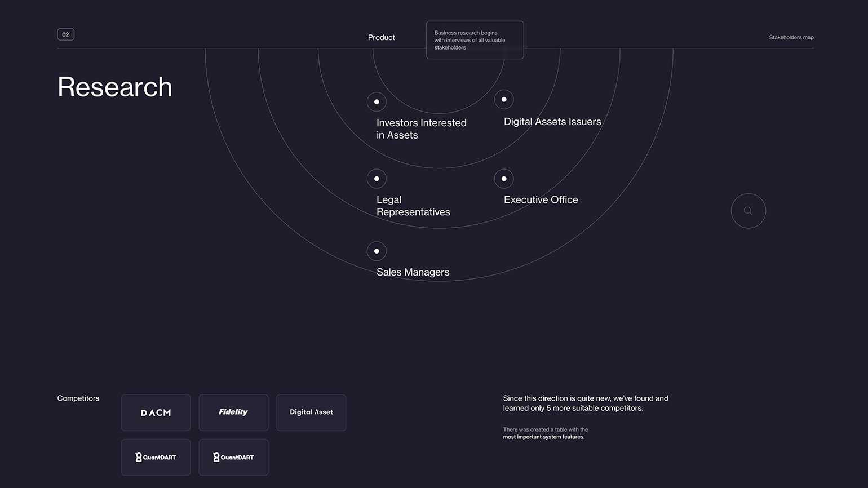Open the Fidelity competitor logo card
The height and width of the screenshot is (488, 868).
(233, 412)
